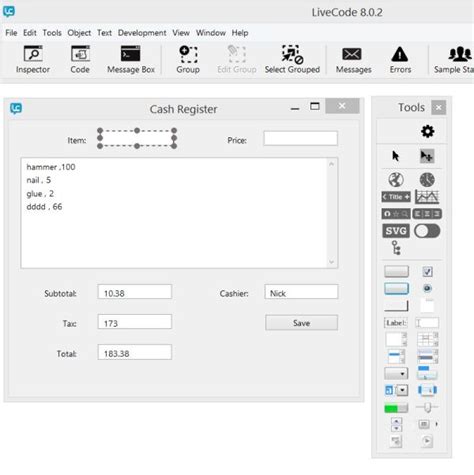474x475 pixels.
Task: Click the Group toolbar button
Action: (x=188, y=59)
